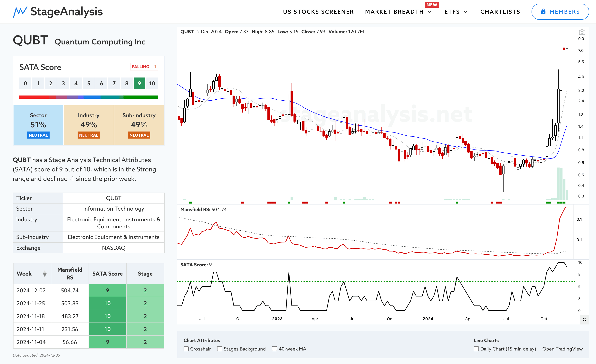
Task: Click the FALLING -1 status badge
Action: [144, 67]
